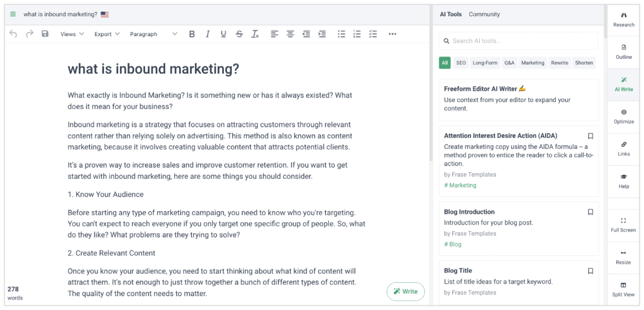Click the Search AI tools field

click(518, 41)
